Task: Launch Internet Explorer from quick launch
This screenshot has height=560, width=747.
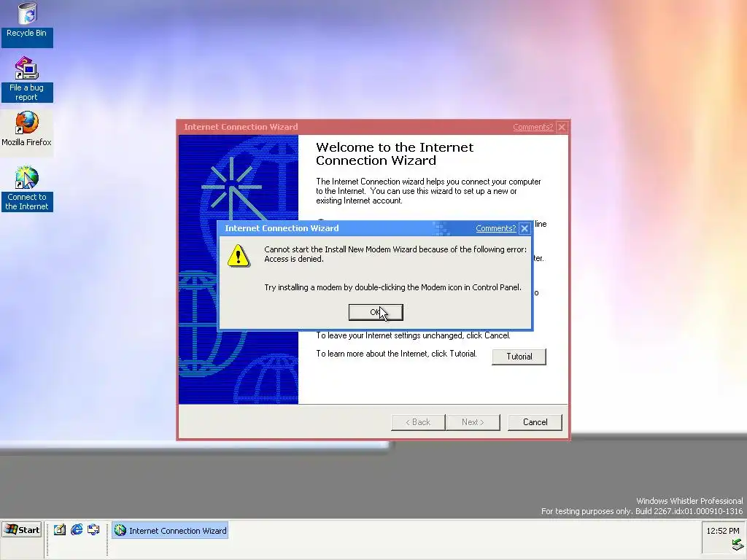Action: click(x=76, y=530)
